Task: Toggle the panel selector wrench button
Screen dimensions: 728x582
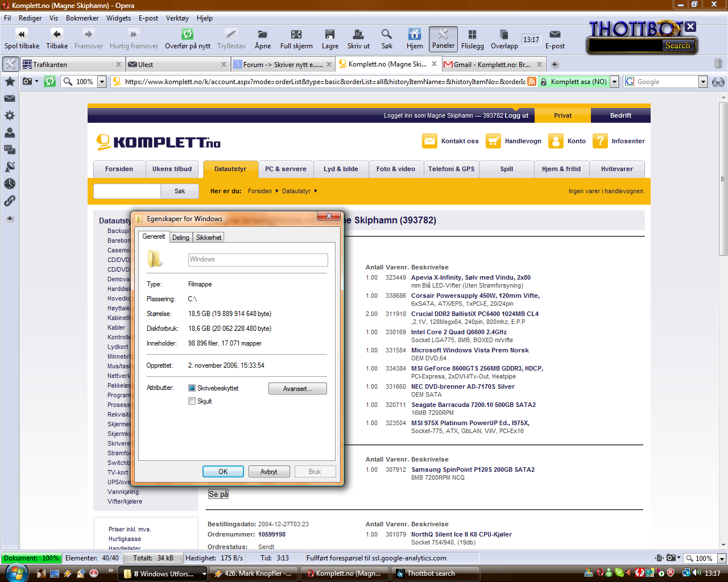Action: [10, 64]
